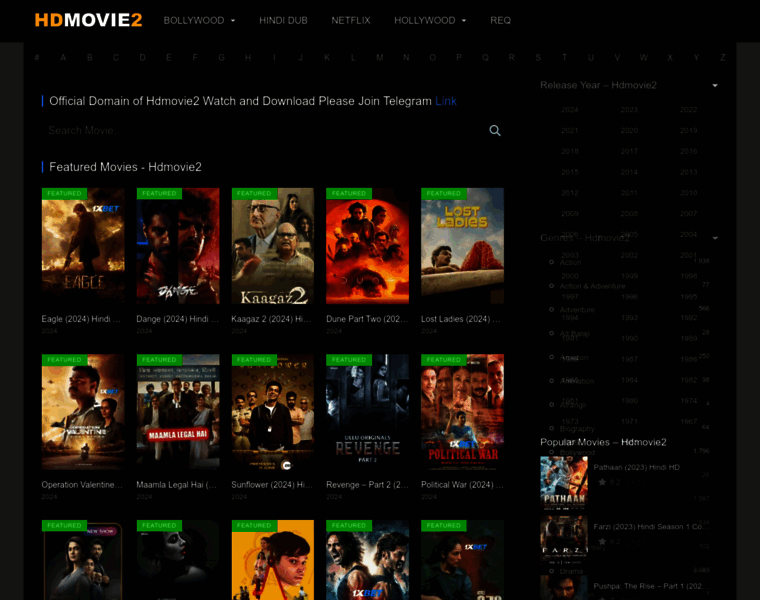Click the star rating icon under Pathaan
The image size is (760, 600).
(x=602, y=482)
